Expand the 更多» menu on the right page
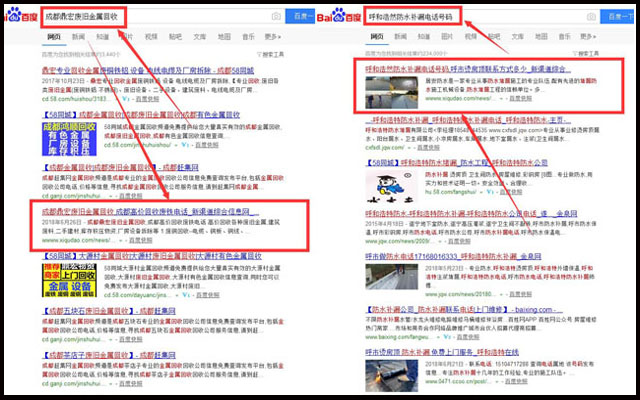640x400 pixels. (x=588, y=36)
